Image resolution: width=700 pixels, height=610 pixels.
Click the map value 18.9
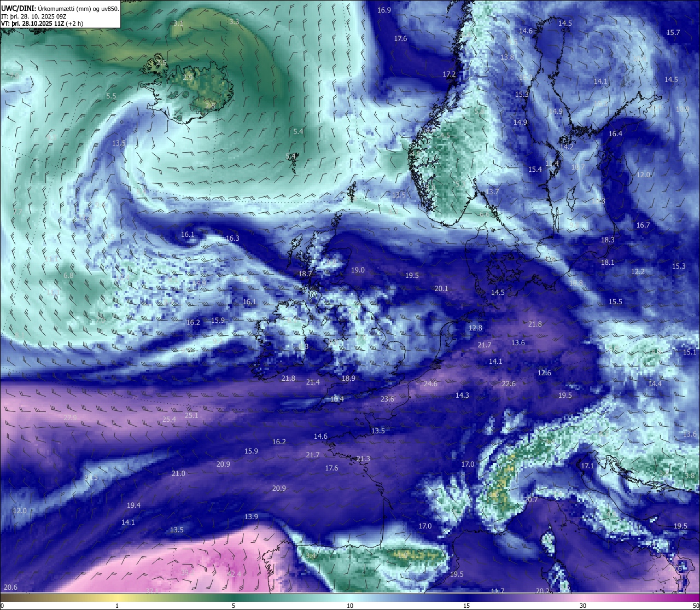coord(348,379)
